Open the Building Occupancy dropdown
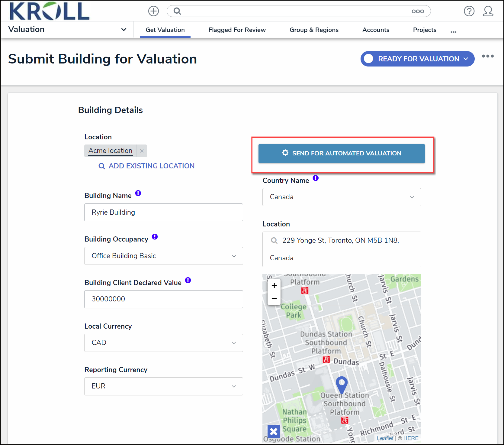504x445 pixels. point(163,256)
